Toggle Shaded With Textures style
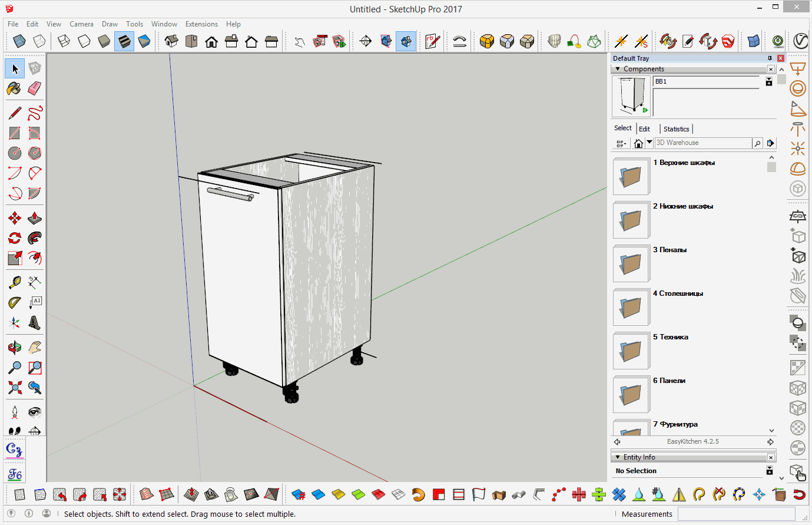Image resolution: width=812 pixels, height=525 pixels. pyautogui.click(x=124, y=41)
